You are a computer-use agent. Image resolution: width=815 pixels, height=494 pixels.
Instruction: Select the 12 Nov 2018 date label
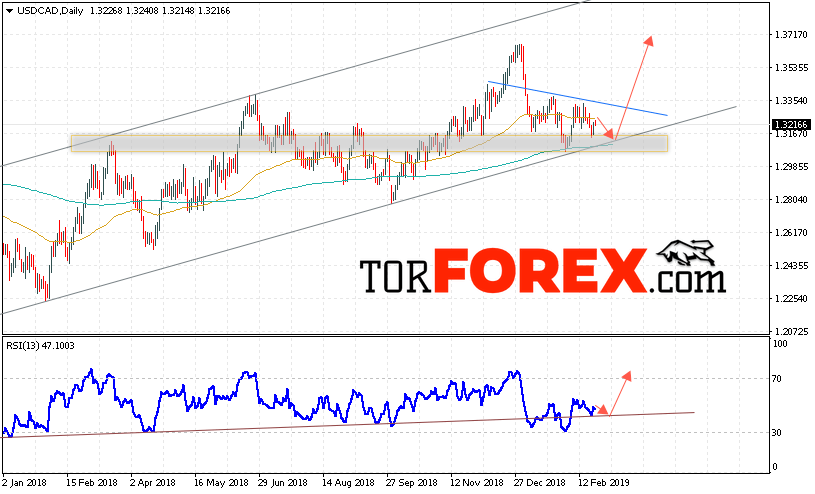(477, 483)
